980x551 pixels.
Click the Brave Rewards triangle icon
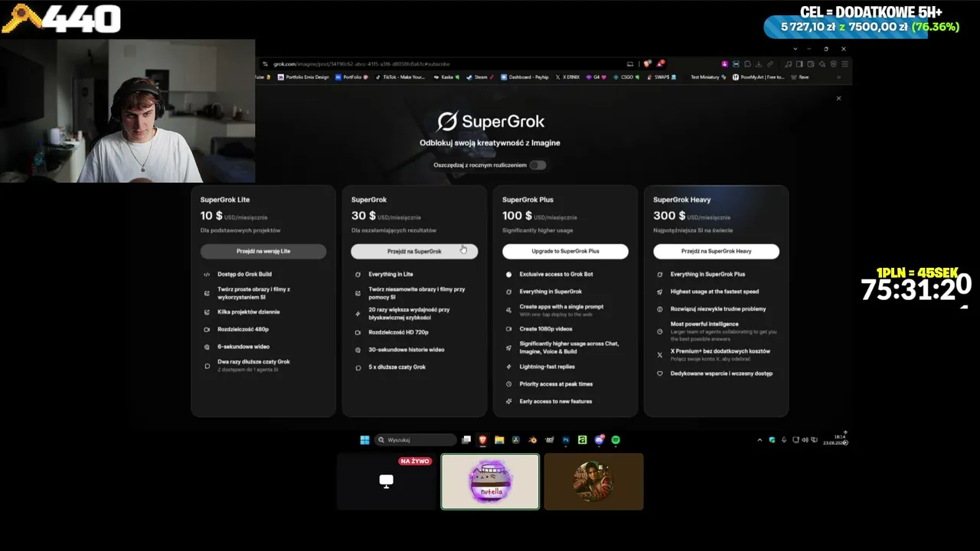(660, 64)
